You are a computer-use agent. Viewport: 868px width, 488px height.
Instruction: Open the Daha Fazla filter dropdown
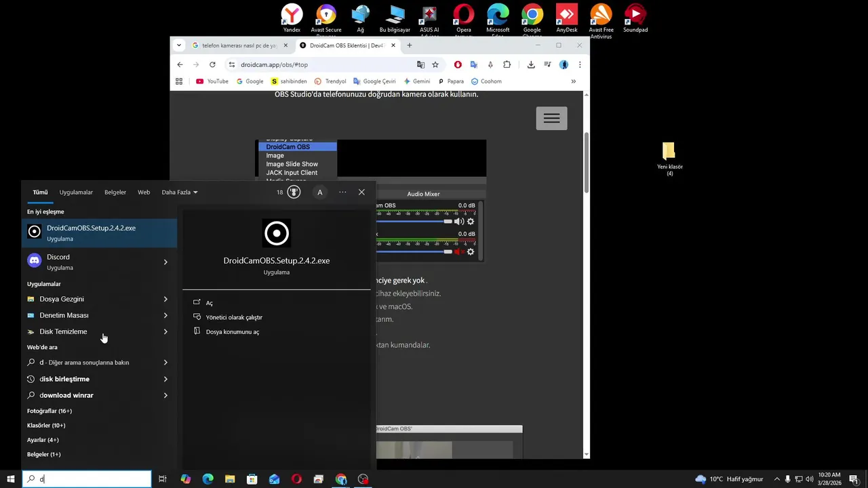click(180, 192)
